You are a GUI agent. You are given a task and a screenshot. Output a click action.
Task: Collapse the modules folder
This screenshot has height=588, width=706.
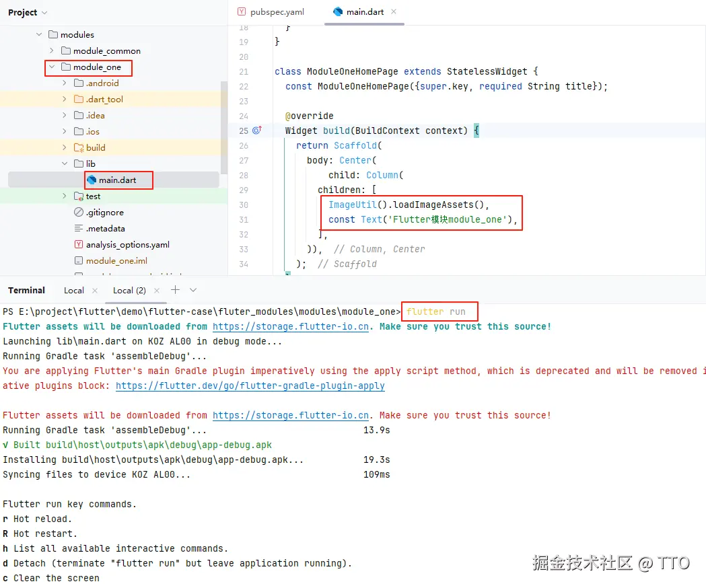click(x=39, y=34)
